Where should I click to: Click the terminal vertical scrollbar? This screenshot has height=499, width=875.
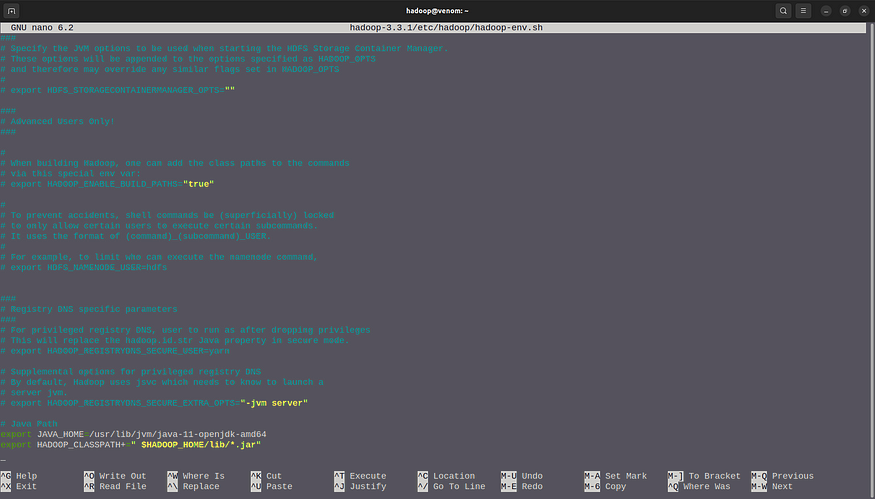pos(872,246)
